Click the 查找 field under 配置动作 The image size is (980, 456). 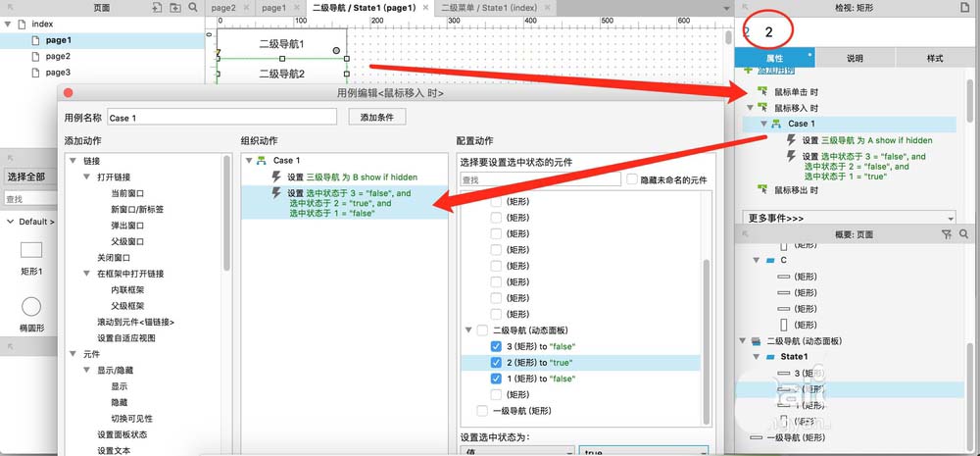(x=541, y=179)
